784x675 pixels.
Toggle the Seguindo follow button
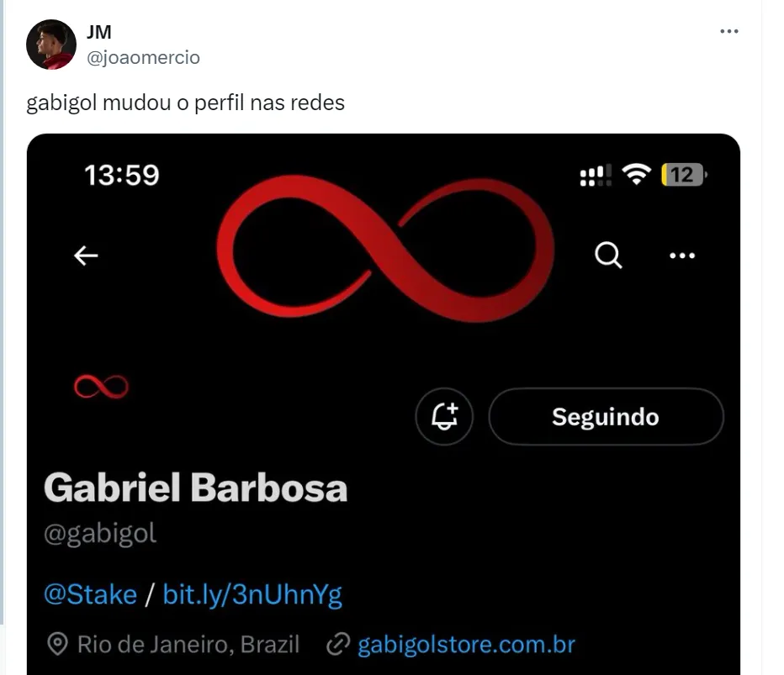606,416
